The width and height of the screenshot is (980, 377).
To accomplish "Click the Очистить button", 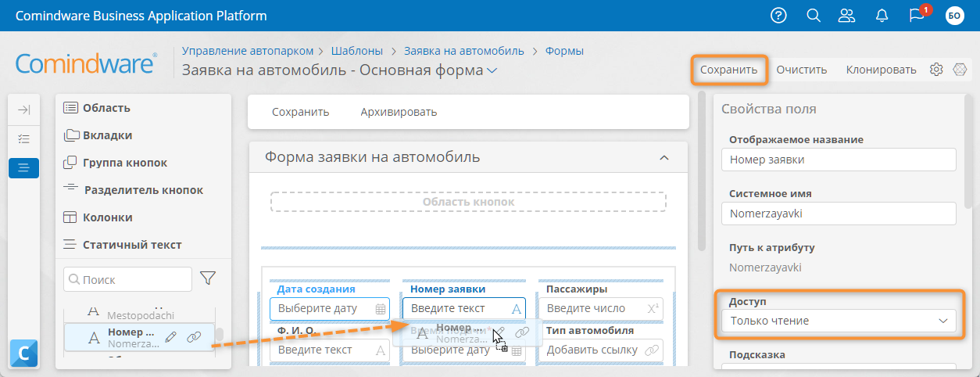I will click(802, 70).
